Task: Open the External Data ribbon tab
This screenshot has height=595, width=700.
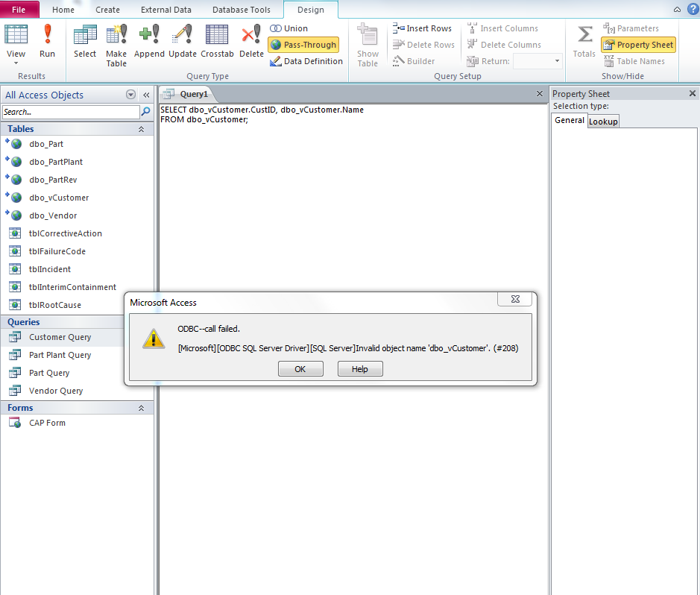Action: click(166, 10)
